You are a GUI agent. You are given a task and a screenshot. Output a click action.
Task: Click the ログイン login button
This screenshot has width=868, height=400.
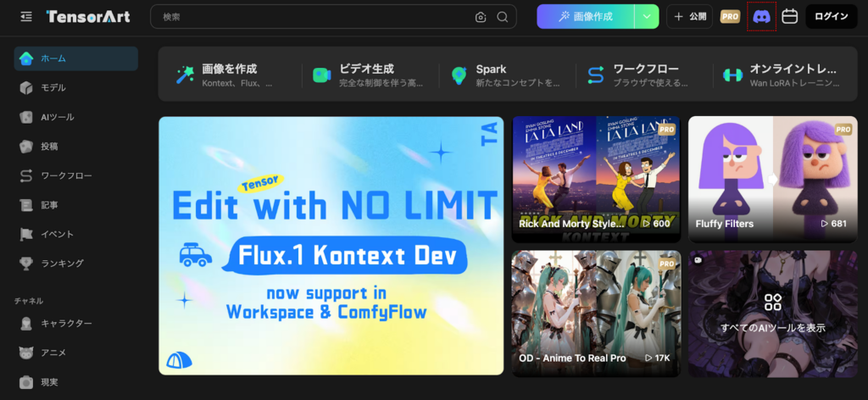tap(831, 17)
